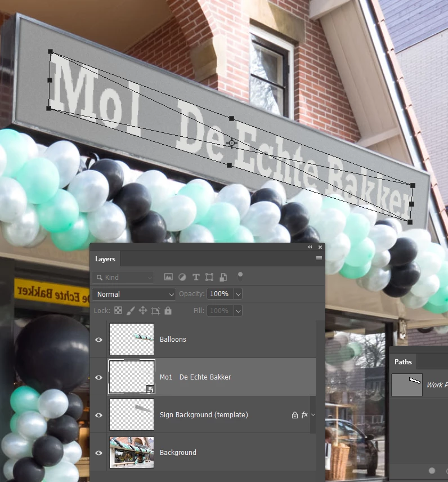
Task: Select the Layers tab
Action: tap(105, 259)
